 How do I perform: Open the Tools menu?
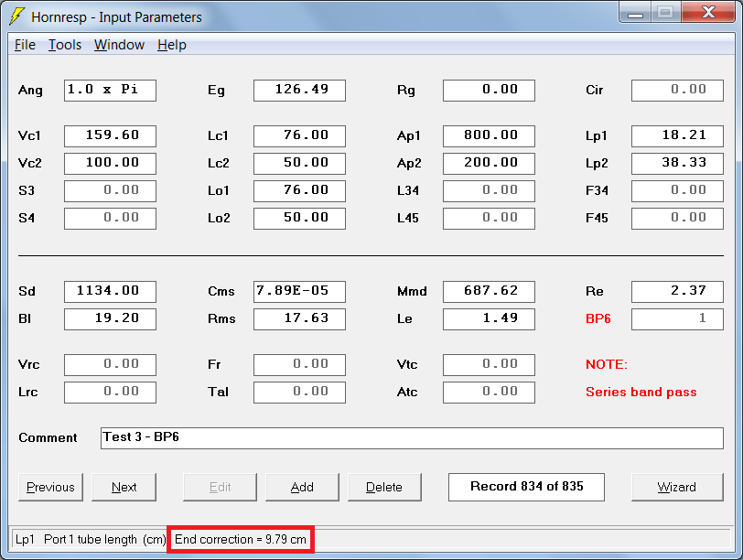pos(65,45)
